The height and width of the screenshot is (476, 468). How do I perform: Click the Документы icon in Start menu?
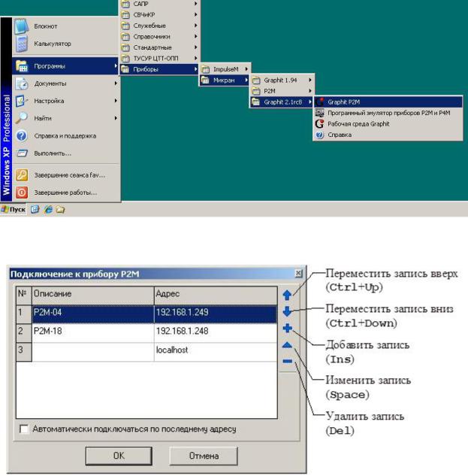pos(22,83)
